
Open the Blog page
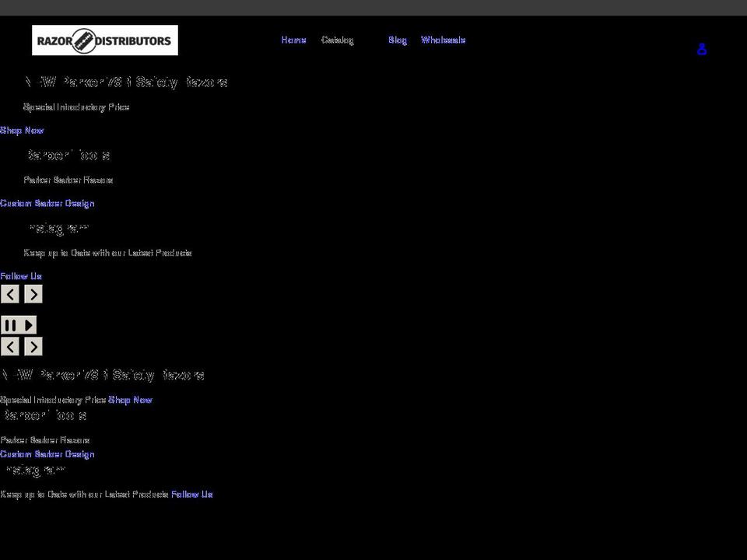398,40
